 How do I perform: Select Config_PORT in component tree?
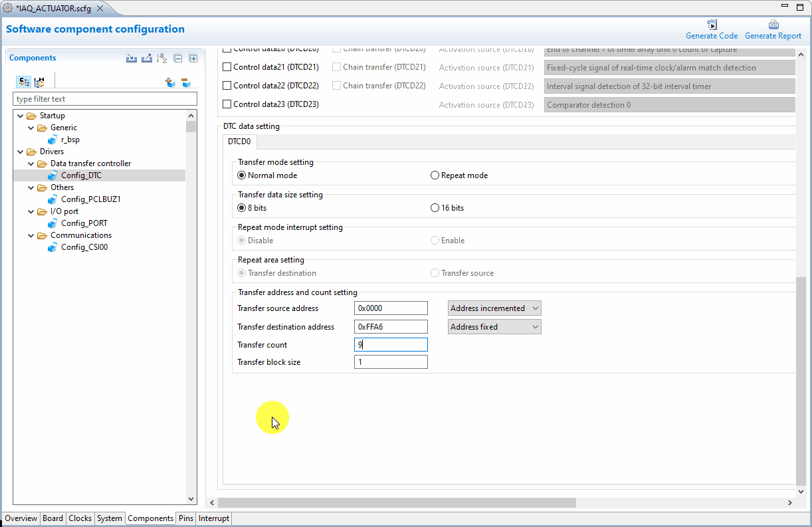coord(84,223)
